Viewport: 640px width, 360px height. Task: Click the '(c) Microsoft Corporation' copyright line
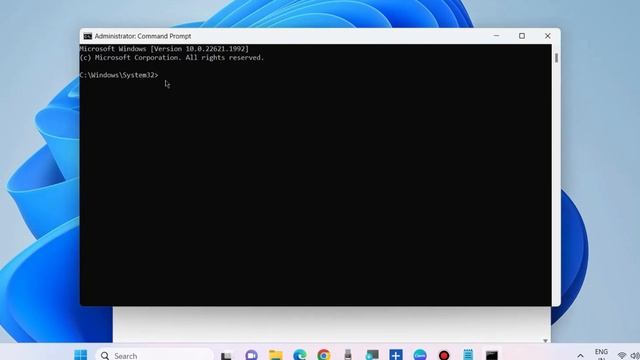[x=172, y=58]
